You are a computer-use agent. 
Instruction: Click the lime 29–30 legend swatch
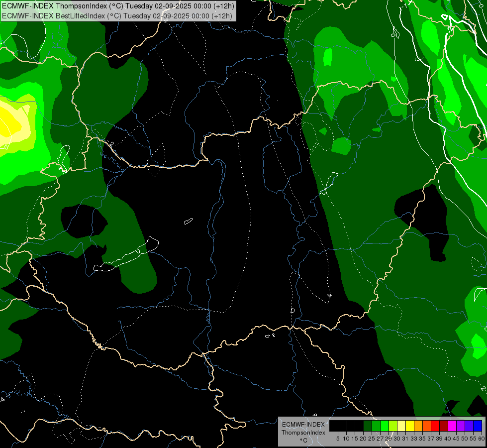[393, 426]
